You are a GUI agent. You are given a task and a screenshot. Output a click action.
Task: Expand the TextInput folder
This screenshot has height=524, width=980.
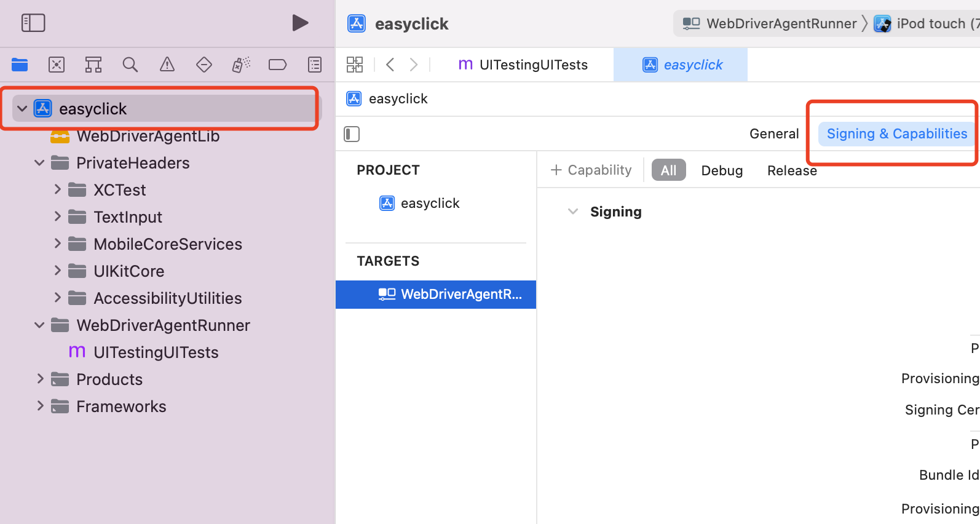[x=57, y=216]
